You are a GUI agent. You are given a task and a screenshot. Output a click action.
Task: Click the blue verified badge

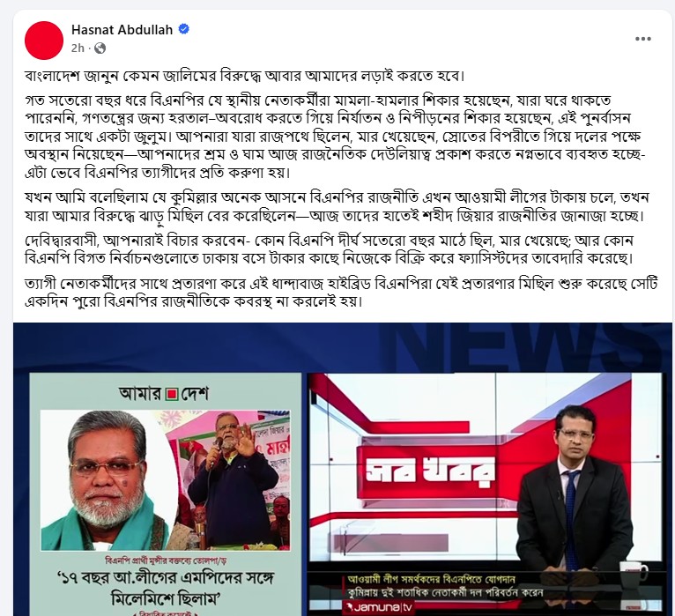pyautogui.click(x=184, y=29)
